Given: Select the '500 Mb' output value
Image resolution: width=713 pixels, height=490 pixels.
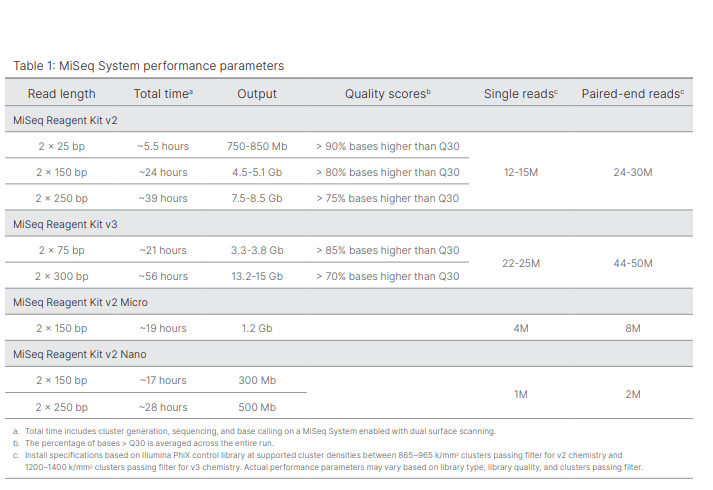Looking at the screenshot, I should point(257,407).
